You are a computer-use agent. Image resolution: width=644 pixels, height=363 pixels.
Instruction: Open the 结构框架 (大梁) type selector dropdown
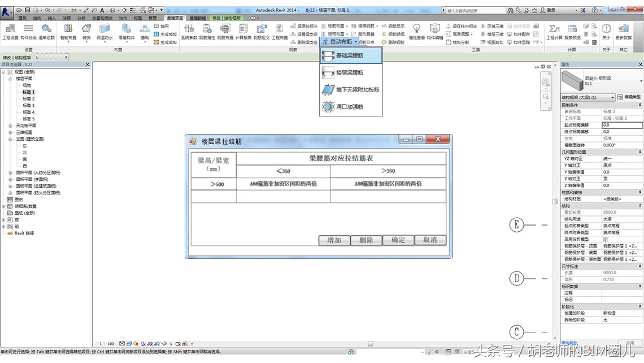pos(612,98)
